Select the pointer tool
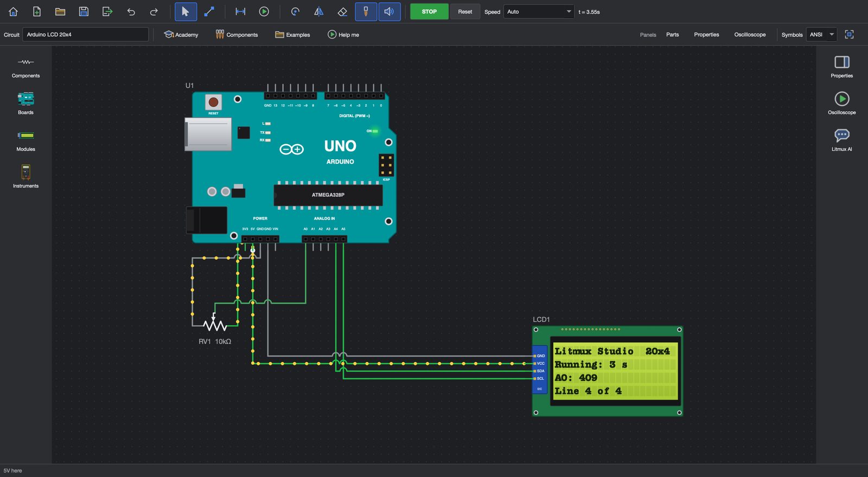868x477 pixels. coord(186,11)
